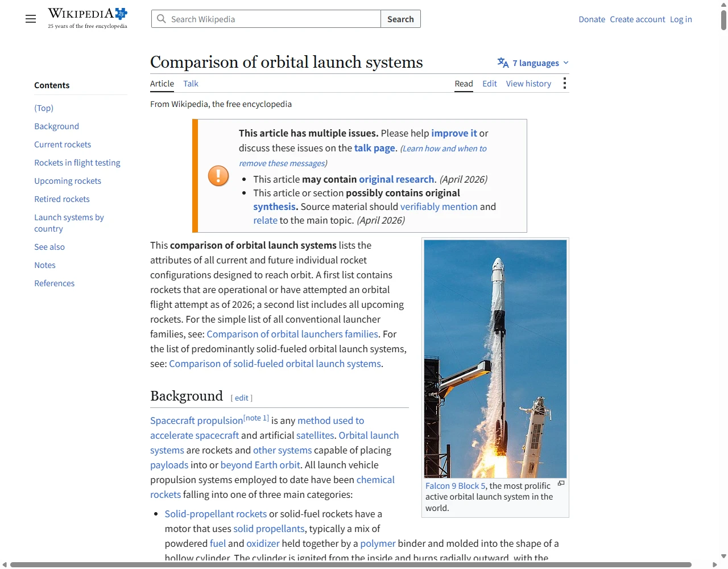
Task: Open the Edit tab
Action: coord(490,84)
